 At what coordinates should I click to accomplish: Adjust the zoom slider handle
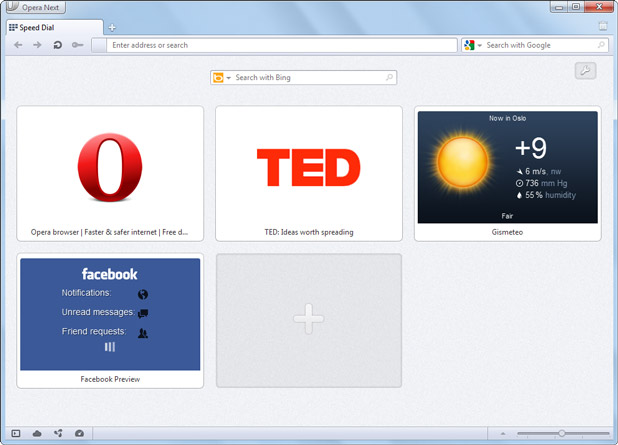562,433
